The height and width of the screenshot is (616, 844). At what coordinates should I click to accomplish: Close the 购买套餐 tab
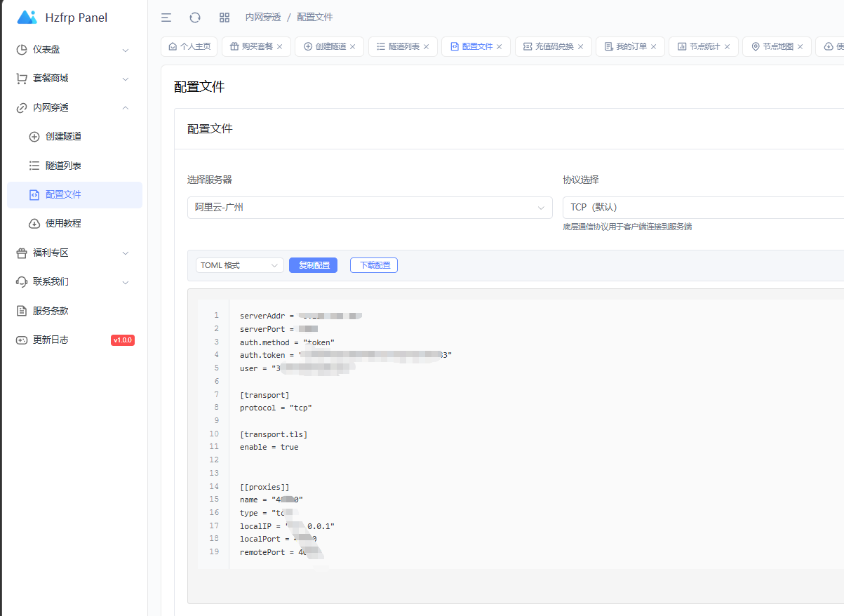(279, 47)
